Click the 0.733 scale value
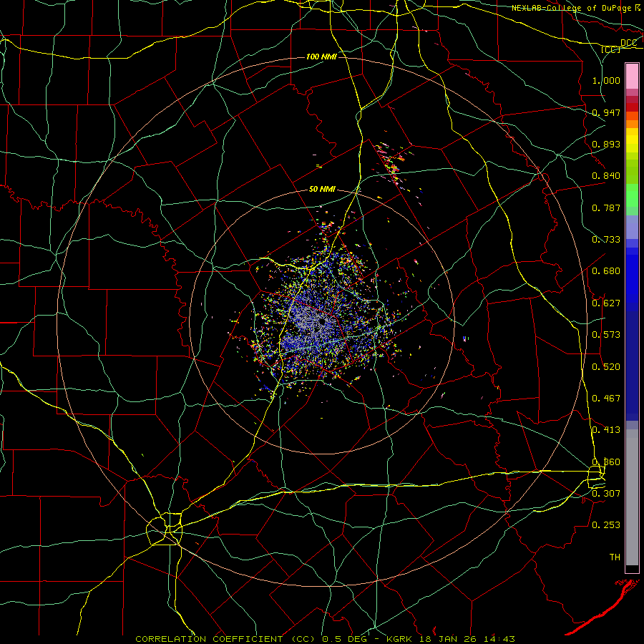 606,240
